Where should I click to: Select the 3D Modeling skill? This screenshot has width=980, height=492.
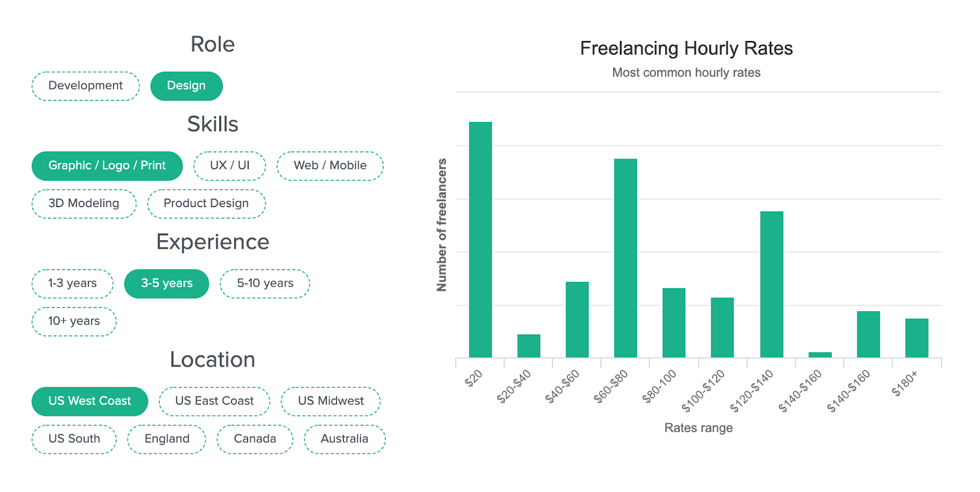coord(84,203)
